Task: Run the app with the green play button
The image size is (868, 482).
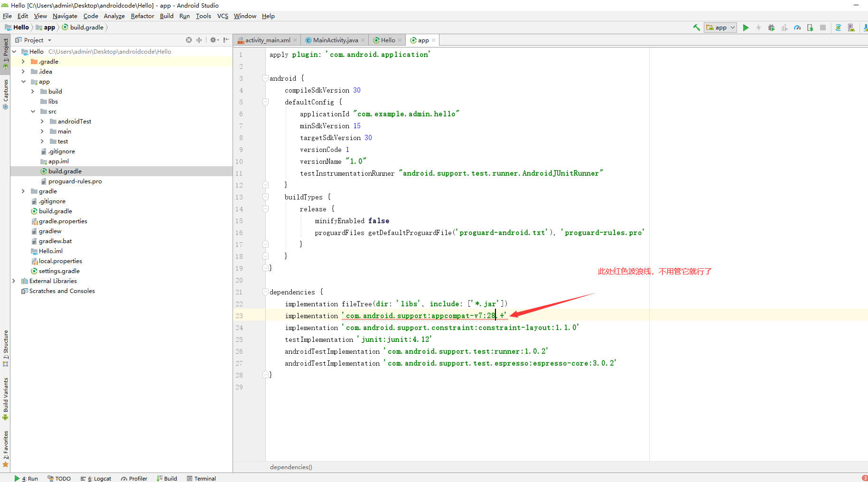Action: 746,28
